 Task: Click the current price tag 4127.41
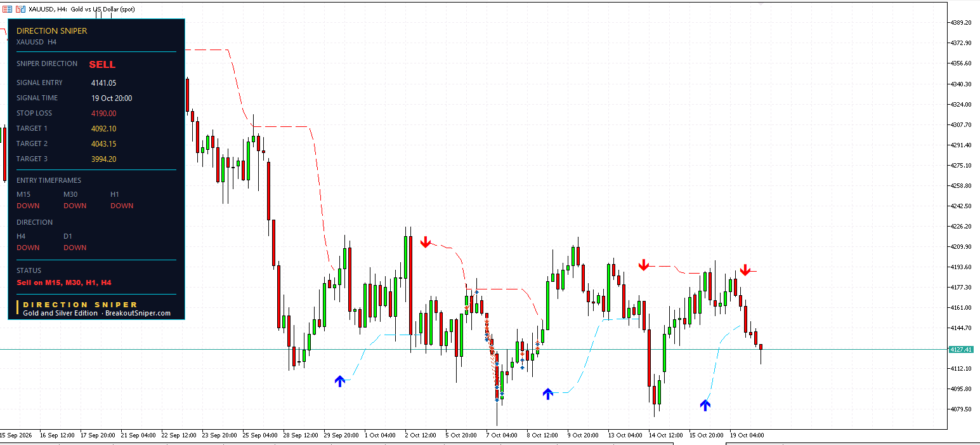961,349
